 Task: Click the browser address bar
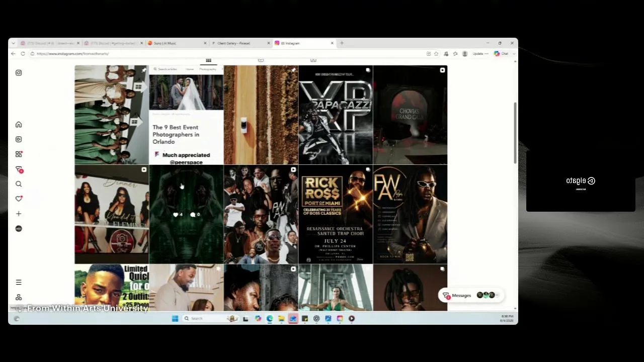226,54
